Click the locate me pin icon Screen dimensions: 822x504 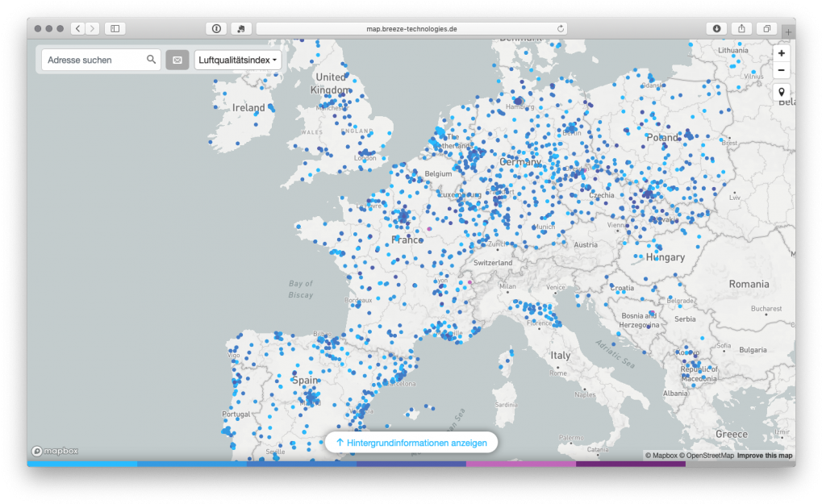pos(781,92)
